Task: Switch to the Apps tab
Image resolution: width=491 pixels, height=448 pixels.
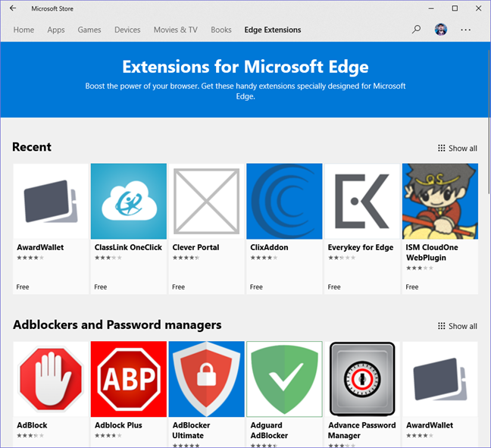Action: coord(56,30)
